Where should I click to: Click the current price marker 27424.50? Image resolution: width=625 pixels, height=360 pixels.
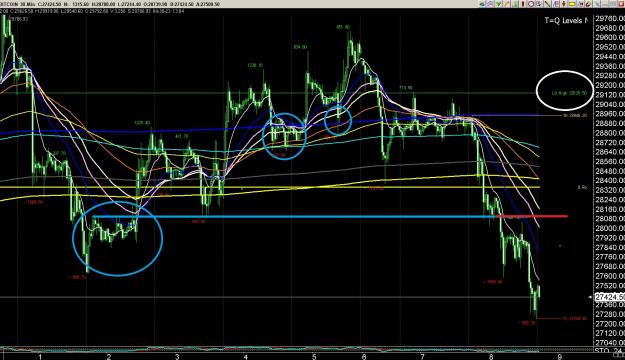(609, 297)
